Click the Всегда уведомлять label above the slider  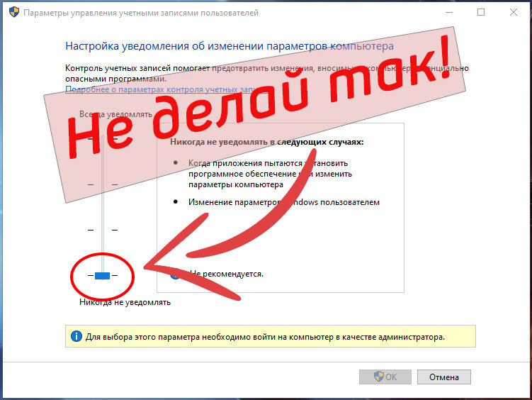pyautogui.click(x=115, y=114)
